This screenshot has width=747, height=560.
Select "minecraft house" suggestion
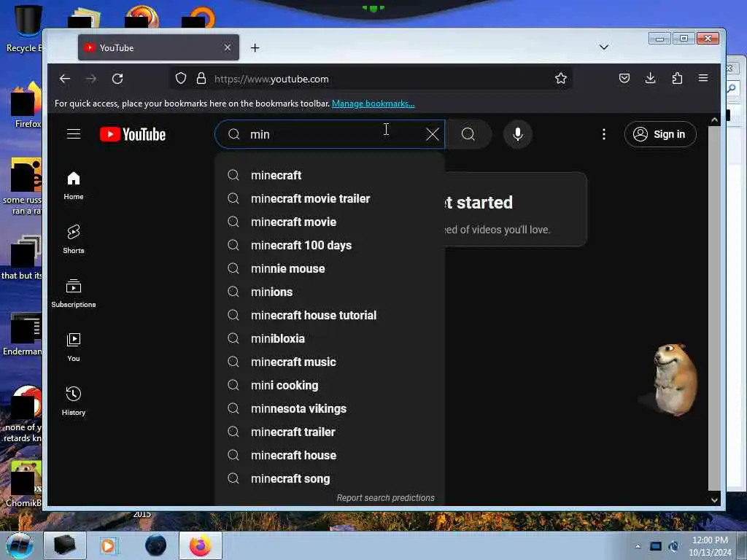point(330,455)
